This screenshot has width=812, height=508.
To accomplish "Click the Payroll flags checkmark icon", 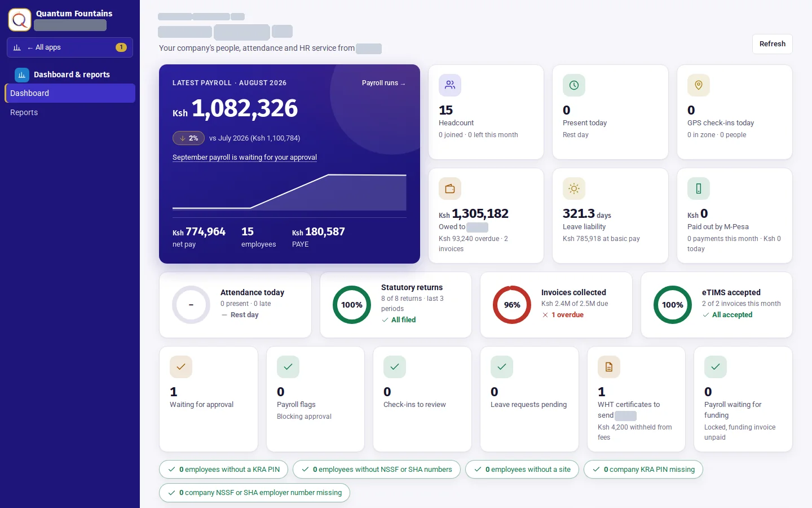I will coord(288,367).
